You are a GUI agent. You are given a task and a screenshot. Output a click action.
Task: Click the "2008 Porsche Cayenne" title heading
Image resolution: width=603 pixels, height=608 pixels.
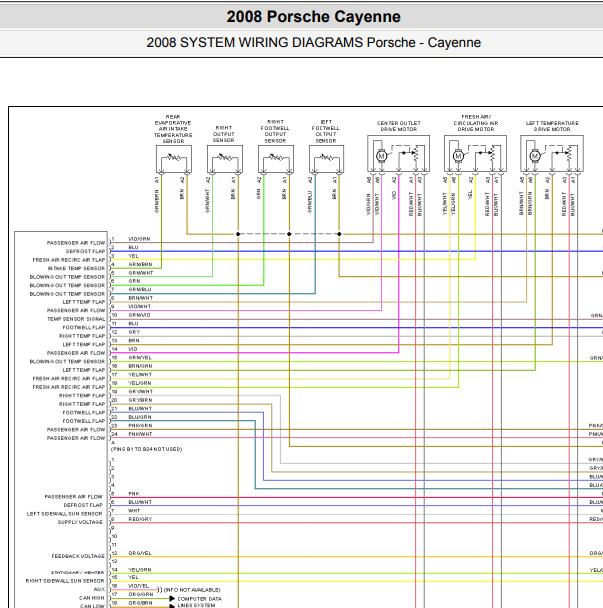313,17
